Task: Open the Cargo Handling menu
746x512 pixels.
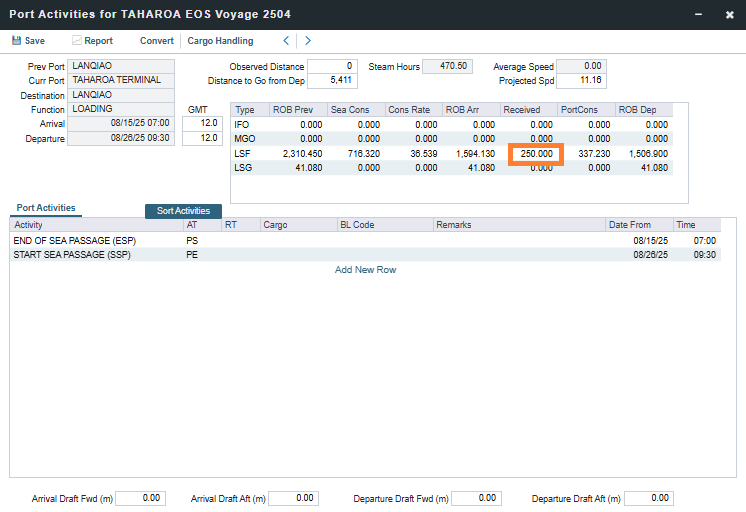Action: 220,41
